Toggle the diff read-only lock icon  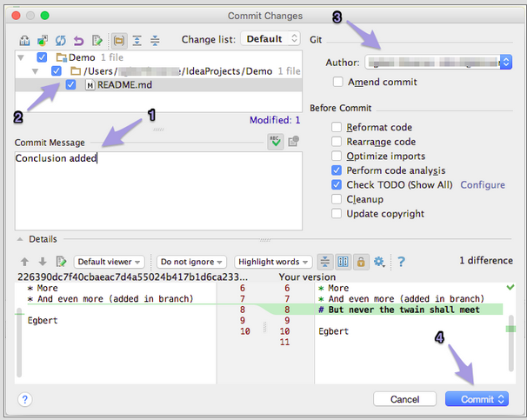click(x=361, y=262)
